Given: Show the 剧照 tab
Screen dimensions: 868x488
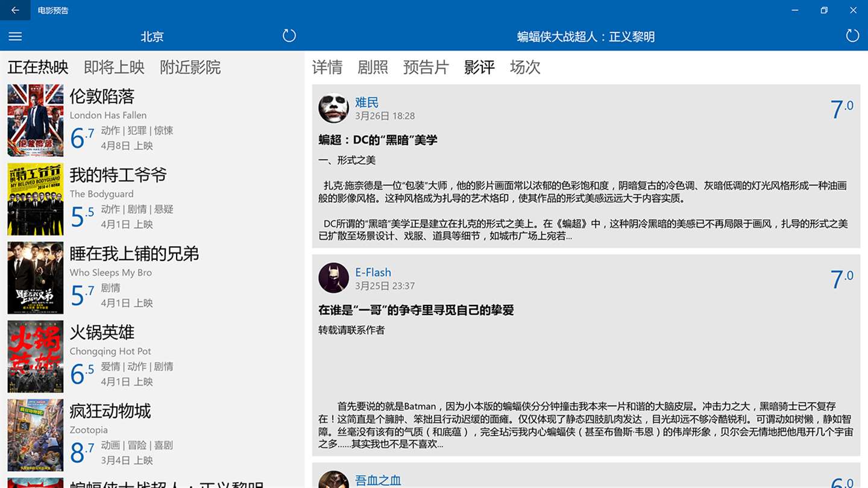Looking at the screenshot, I should pyautogui.click(x=373, y=67).
